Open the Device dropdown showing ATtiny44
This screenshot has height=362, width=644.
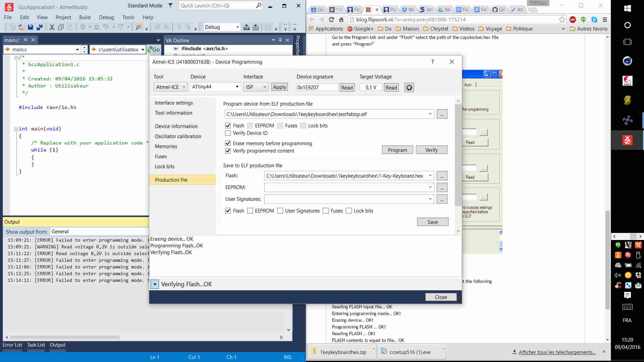tap(237, 87)
